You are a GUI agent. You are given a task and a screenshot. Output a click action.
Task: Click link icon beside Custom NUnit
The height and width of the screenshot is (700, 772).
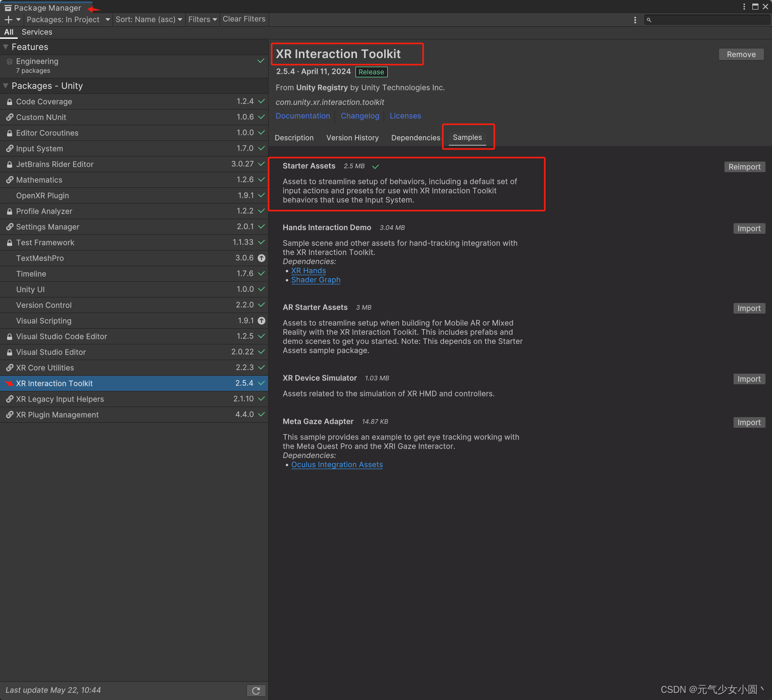coord(10,117)
